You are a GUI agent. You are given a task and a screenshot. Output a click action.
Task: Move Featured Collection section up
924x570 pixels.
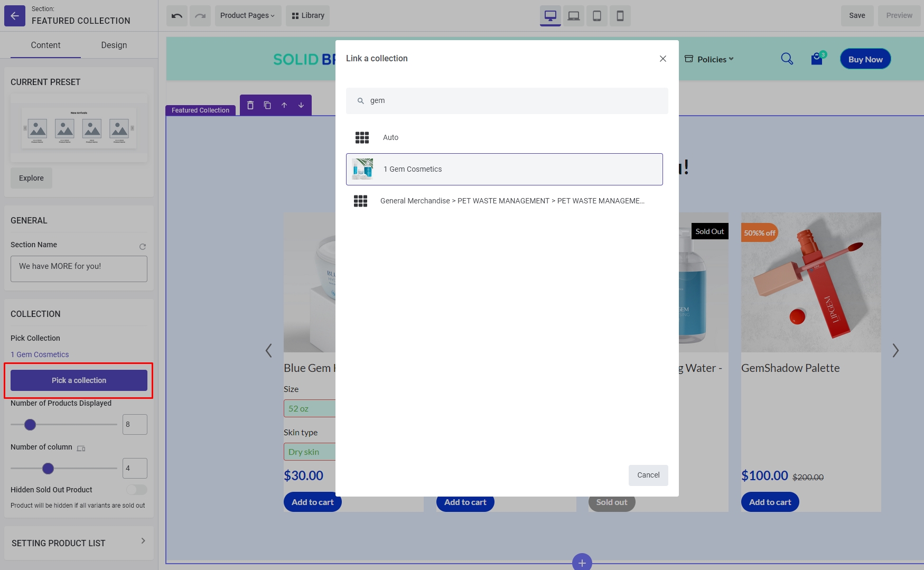284,105
